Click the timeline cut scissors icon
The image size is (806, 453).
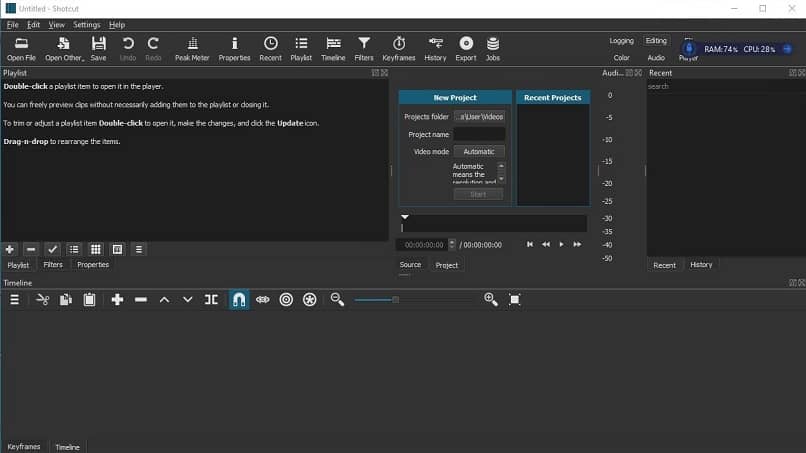pyautogui.click(x=42, y=299)
